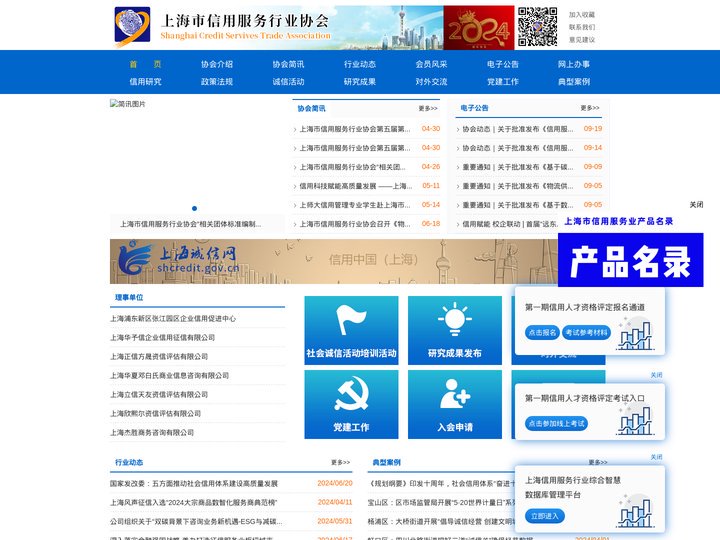Open 上海正信方晟资信评估有限公司

click(x=159, y=357)
